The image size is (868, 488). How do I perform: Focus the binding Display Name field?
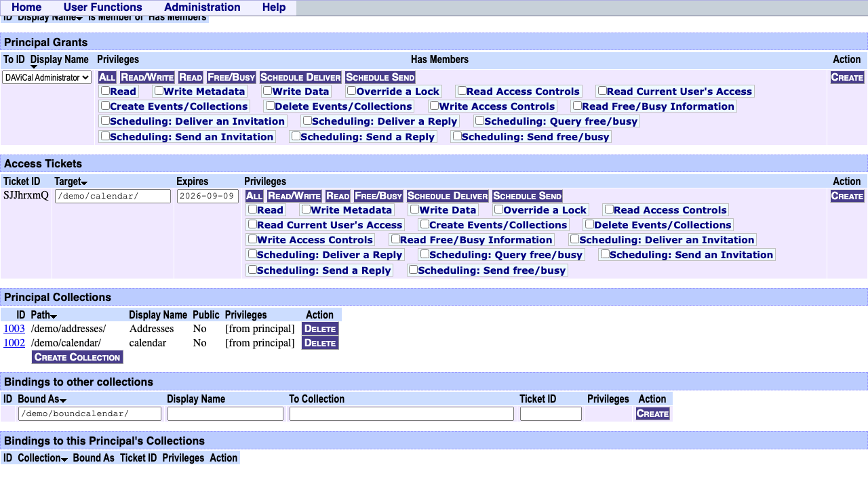[225, 413]
